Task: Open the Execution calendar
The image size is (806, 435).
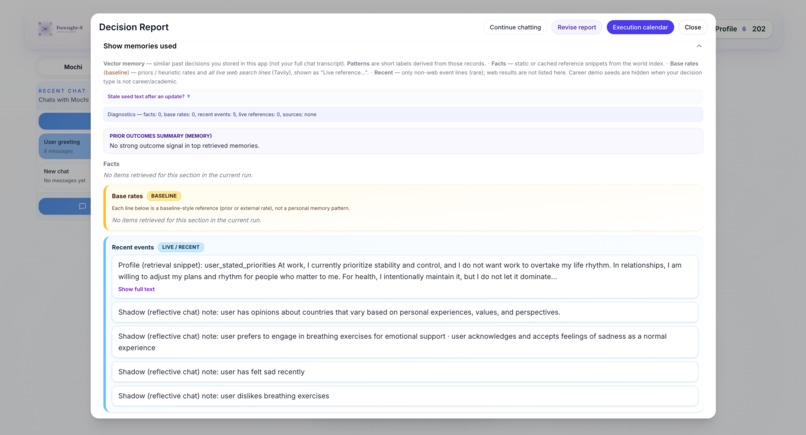Action: (x=640, y=27)
